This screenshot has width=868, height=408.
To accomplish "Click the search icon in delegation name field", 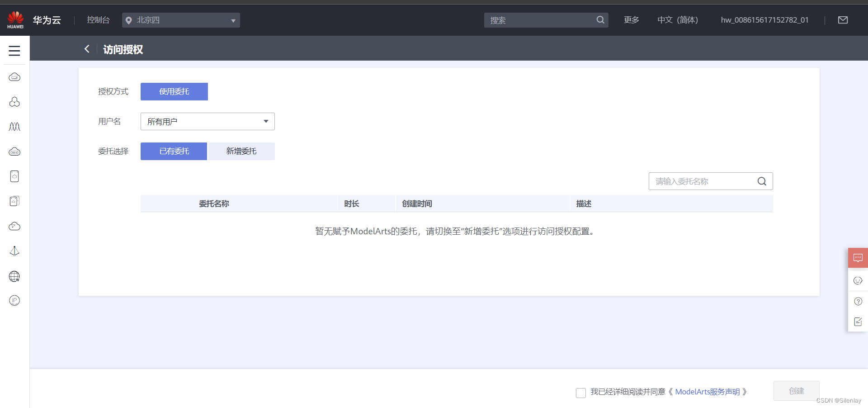I will click(x=762, y=181).
